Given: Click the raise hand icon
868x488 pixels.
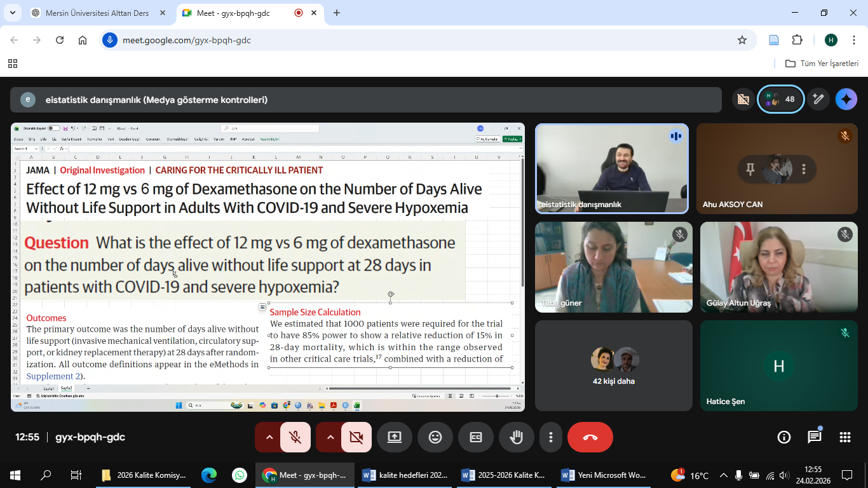Looking at the screenshot, I should tap(516, 437).
